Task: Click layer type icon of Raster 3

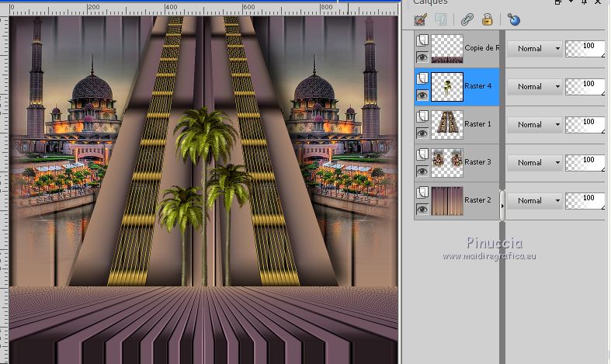Action: pos(422,154)
